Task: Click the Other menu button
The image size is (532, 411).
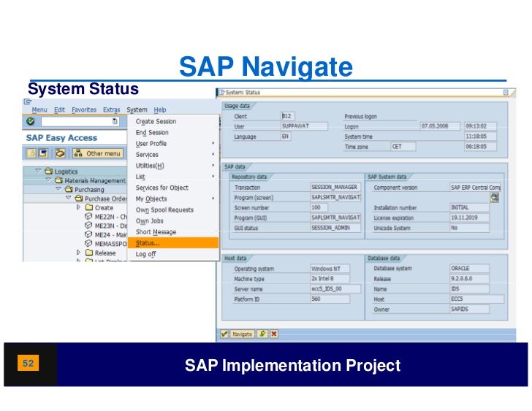Action: click(x=98, y=153)
